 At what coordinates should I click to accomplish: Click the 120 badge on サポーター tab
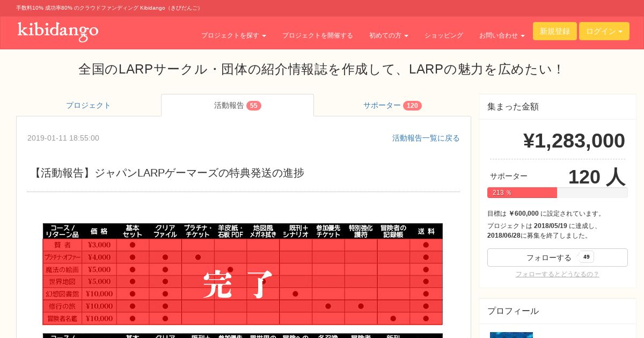pyautogui.click(x=412, y=106)
